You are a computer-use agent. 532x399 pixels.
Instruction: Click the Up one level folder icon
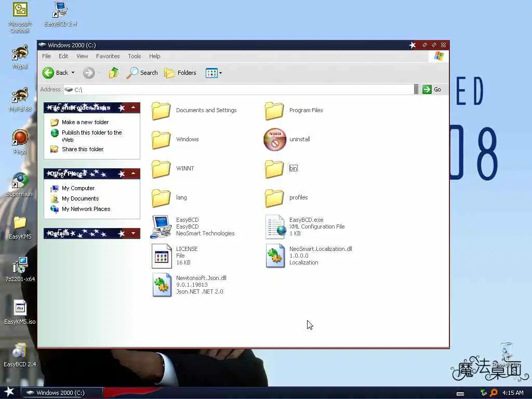114,73
